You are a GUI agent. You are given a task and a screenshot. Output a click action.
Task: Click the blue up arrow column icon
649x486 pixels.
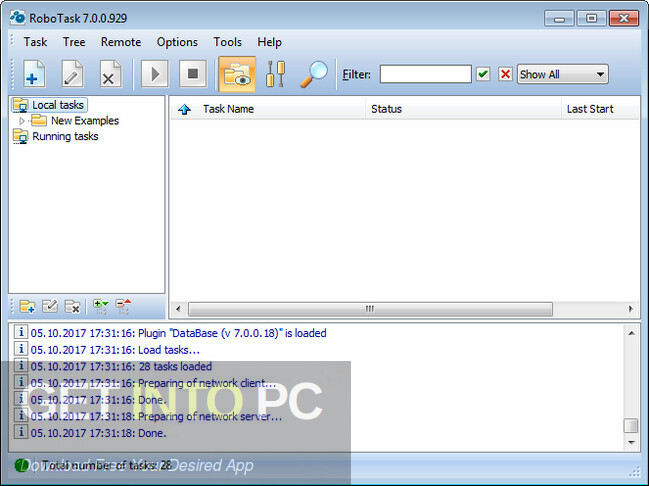(x=184, y=109)
